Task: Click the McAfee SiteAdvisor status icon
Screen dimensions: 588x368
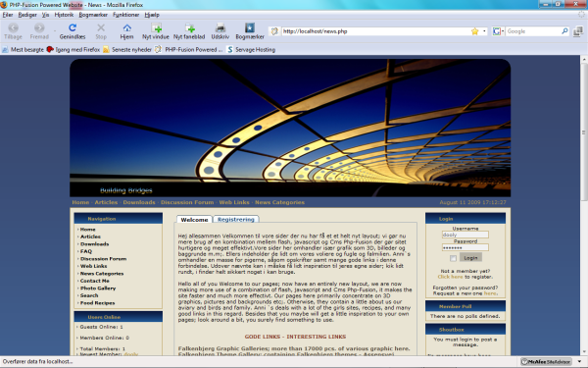Action: click(546, 361)
